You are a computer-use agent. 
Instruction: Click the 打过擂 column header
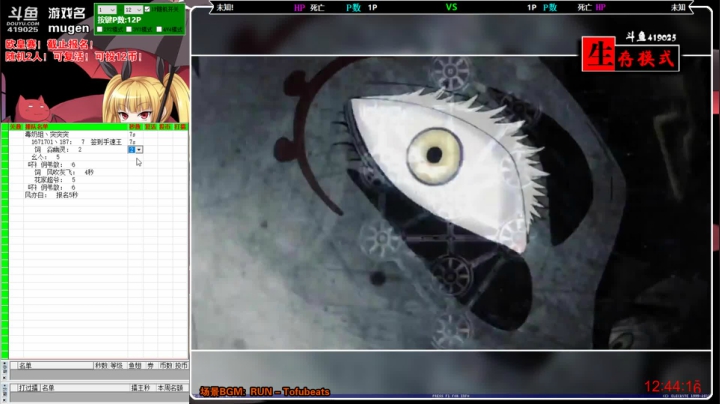click(28, 388)
